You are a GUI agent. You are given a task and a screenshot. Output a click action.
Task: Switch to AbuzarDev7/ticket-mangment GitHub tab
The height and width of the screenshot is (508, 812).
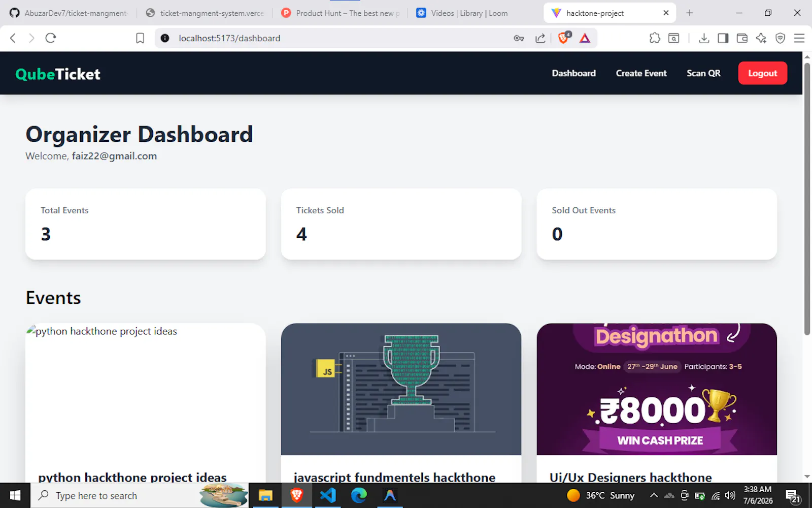pyautogui.click(x=69, y=13)
